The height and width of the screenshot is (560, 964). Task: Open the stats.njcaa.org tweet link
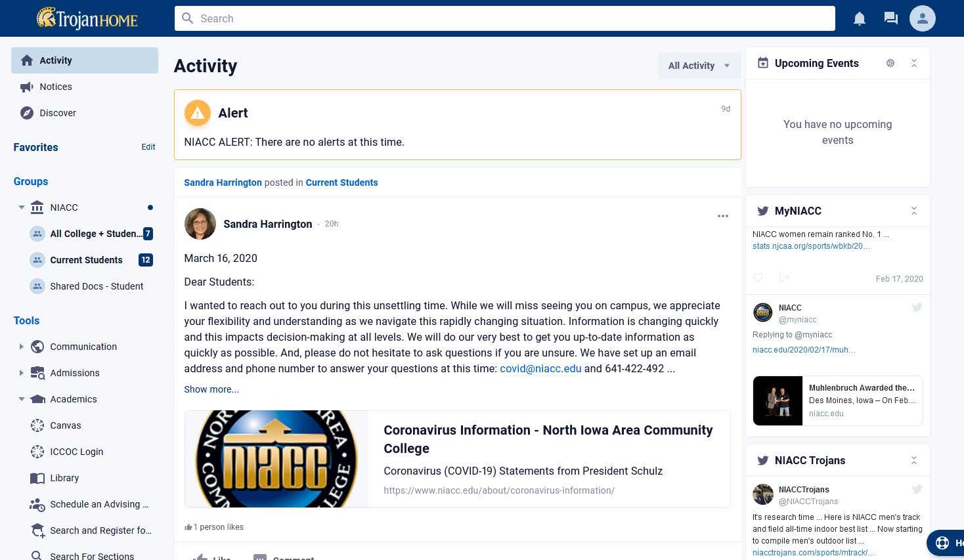812,246
